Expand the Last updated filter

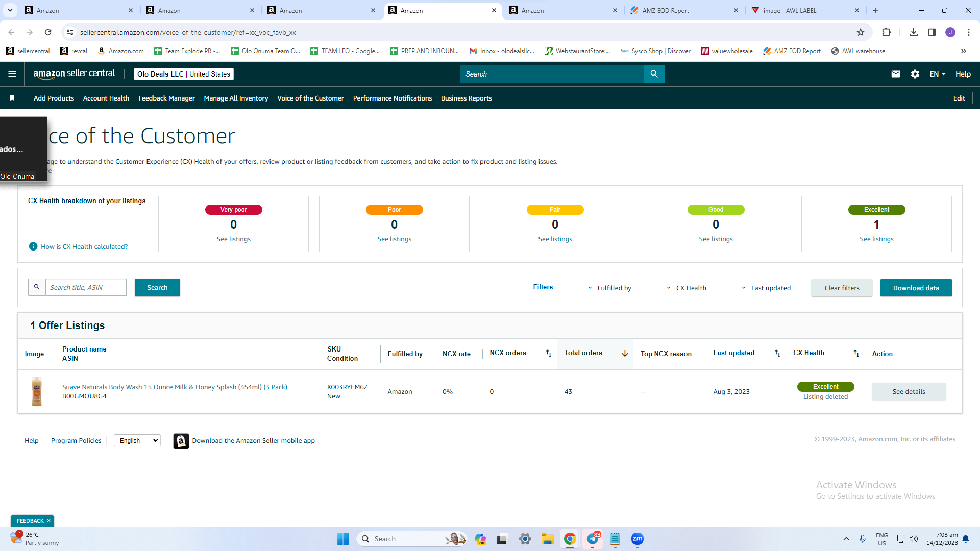coord(766,288)
